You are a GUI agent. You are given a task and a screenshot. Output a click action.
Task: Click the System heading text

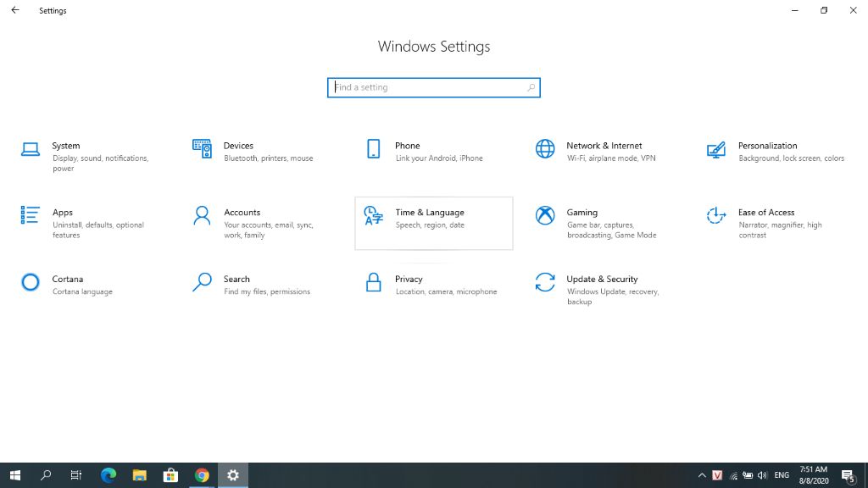pyautogui.click(x=66, y=146)
